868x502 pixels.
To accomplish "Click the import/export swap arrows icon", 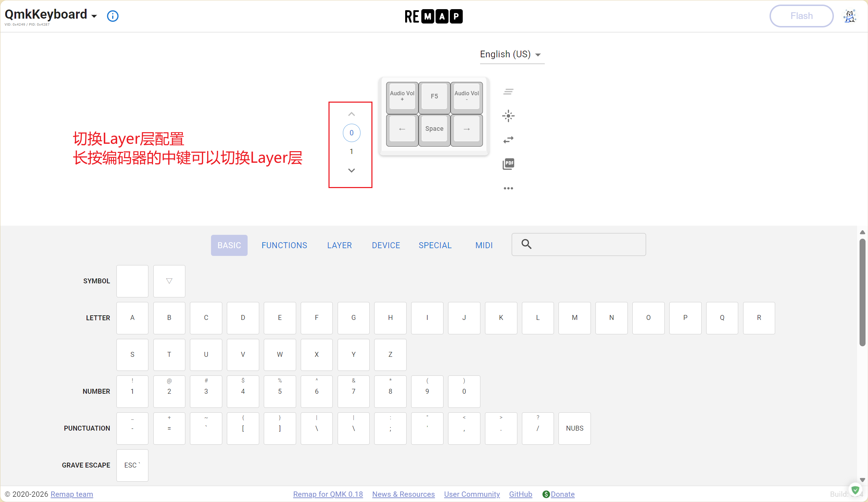I will coord(508,140).
